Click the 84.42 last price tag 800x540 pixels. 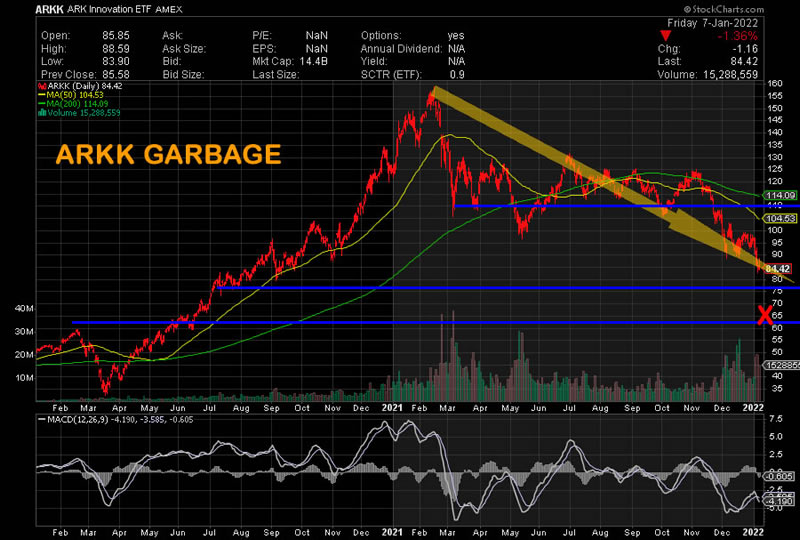click(778, 269)
